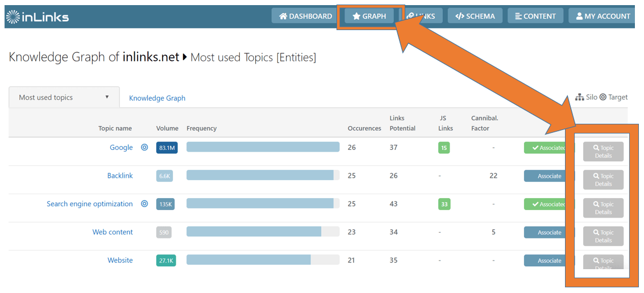This screenshot has height=293, width=644.
Task: Click the Frequency column header
Action: point(201,128)
